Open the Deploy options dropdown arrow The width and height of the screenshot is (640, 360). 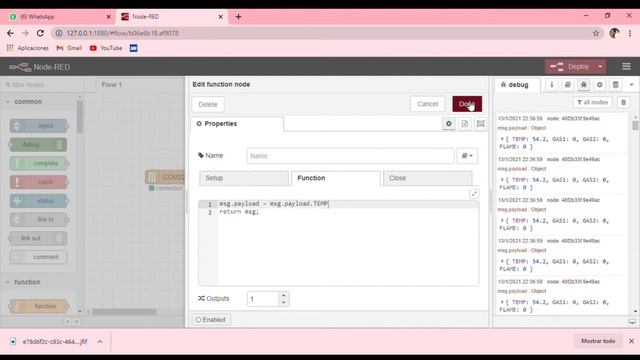point(600,67)
